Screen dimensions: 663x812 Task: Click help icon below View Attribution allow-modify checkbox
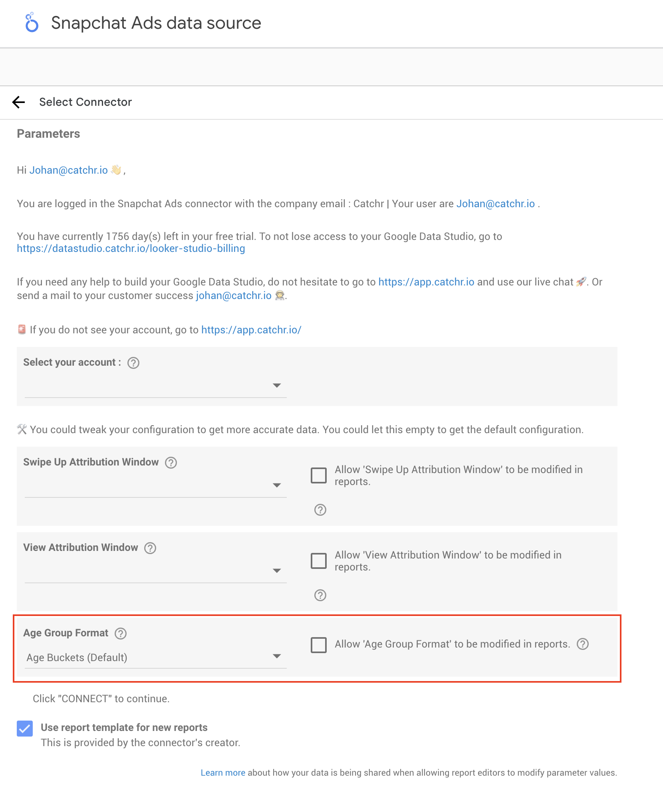click(320, 595)
